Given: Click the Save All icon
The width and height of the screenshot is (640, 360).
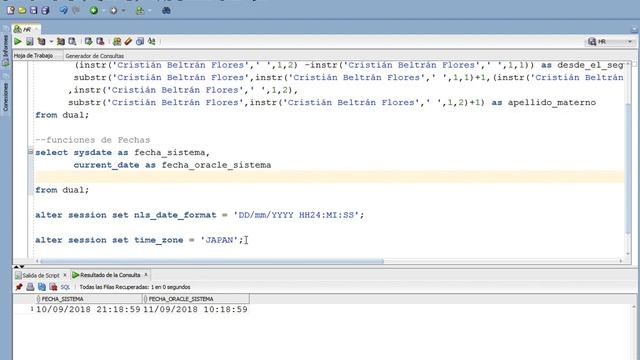Looking at the screenshot, I should tap(45, 10).
